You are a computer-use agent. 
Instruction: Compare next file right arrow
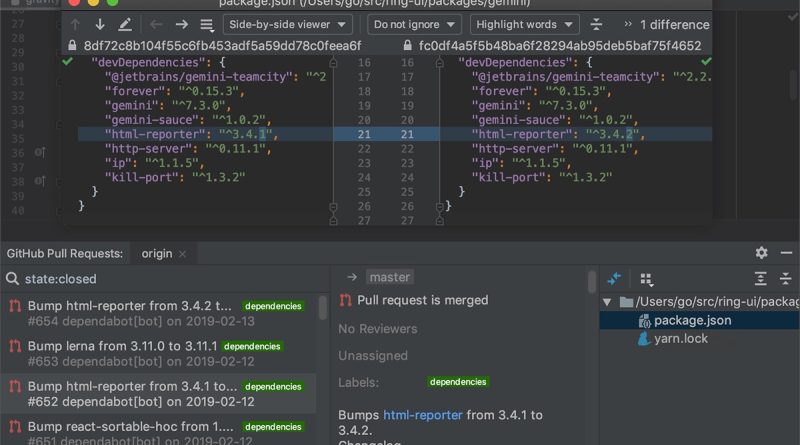coord(182,24)
